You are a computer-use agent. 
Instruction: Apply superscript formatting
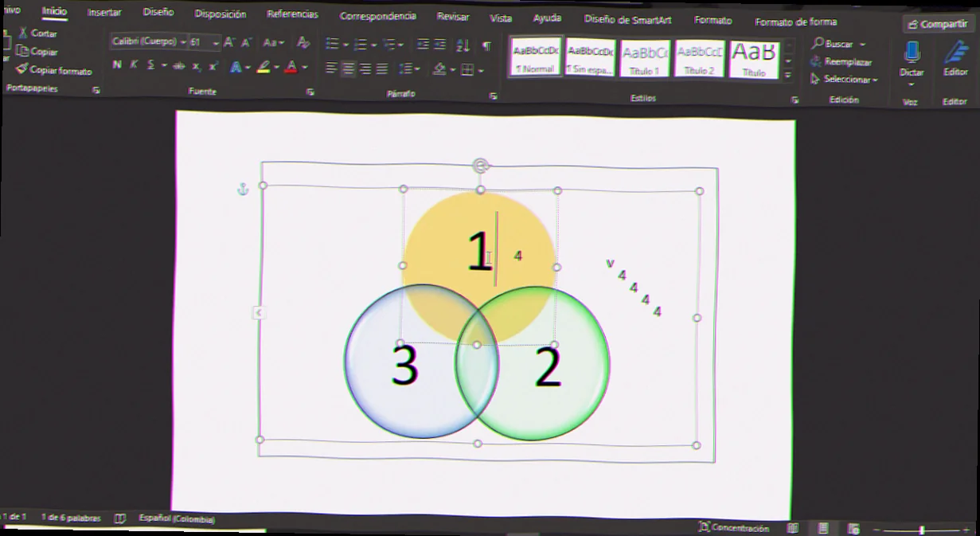pos(213,66)
